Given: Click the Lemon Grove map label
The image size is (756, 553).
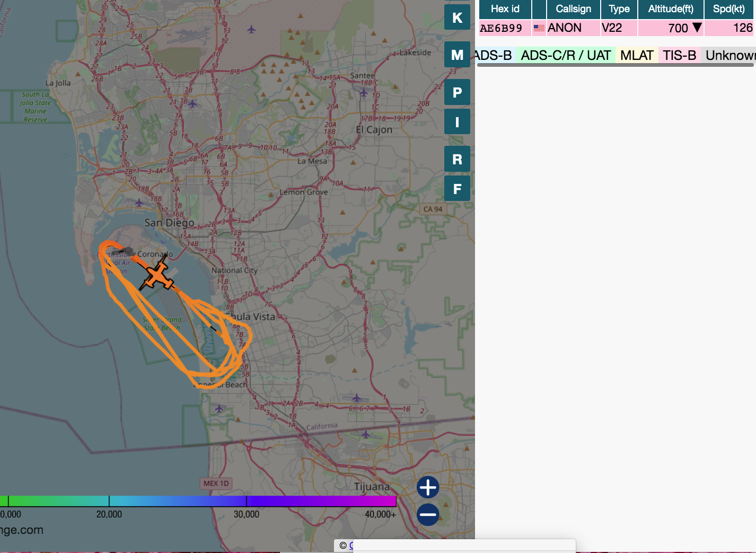Looking at the screenshot, I should click(x=304, y=192).
